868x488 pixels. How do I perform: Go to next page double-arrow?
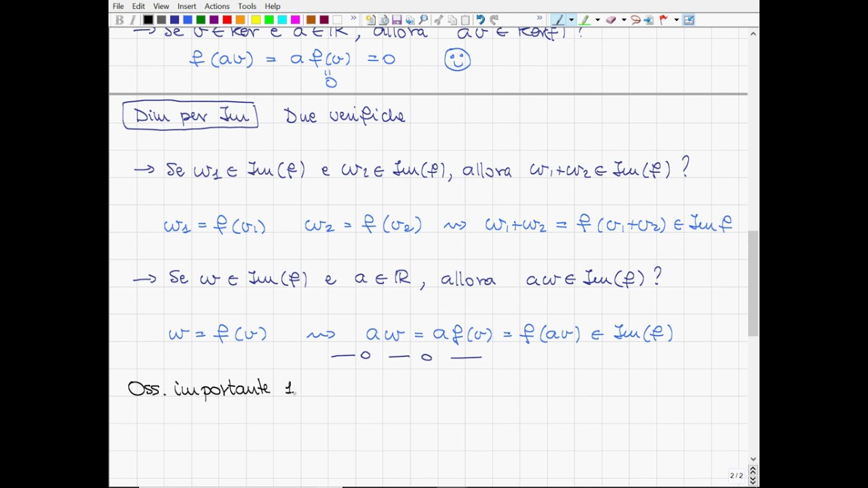point(753,480)
